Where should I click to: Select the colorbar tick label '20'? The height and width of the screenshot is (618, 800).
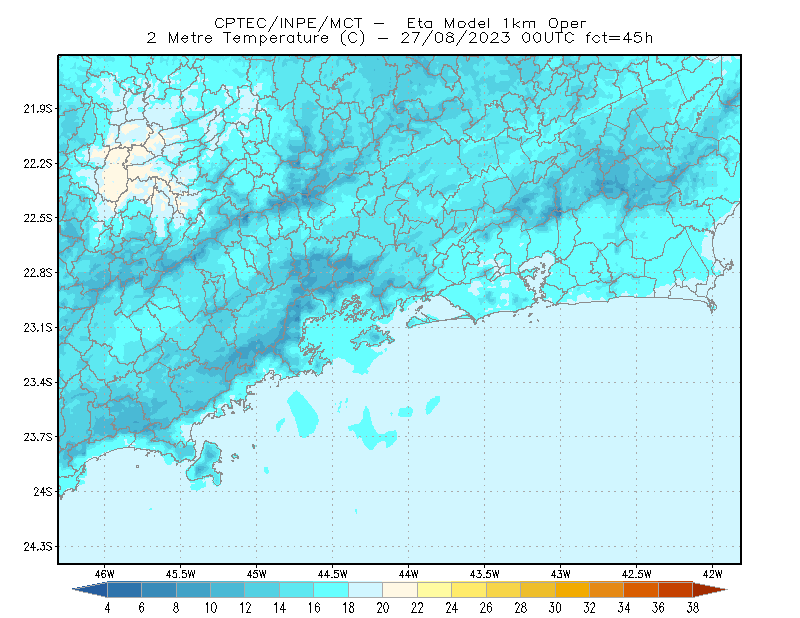pyautogui.click(x=383, y=608)
